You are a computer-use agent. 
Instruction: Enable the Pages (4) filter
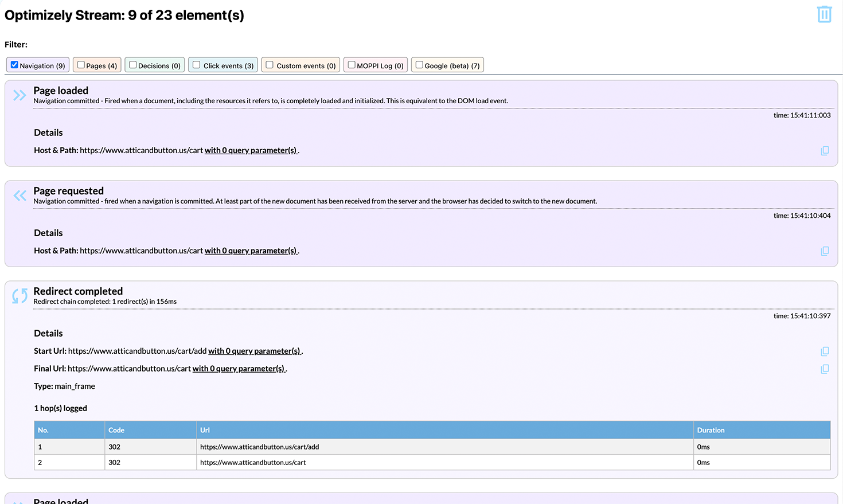point(81,65)
